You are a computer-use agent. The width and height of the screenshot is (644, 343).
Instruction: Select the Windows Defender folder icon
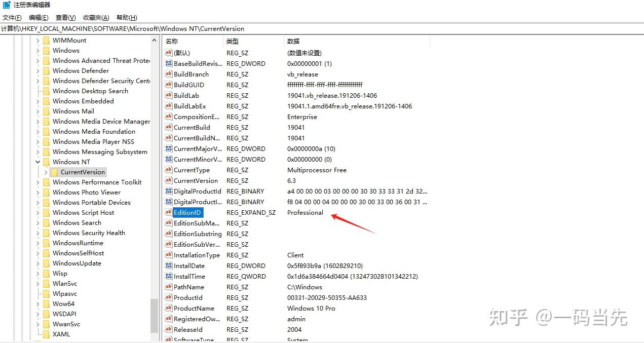point(47,70)
